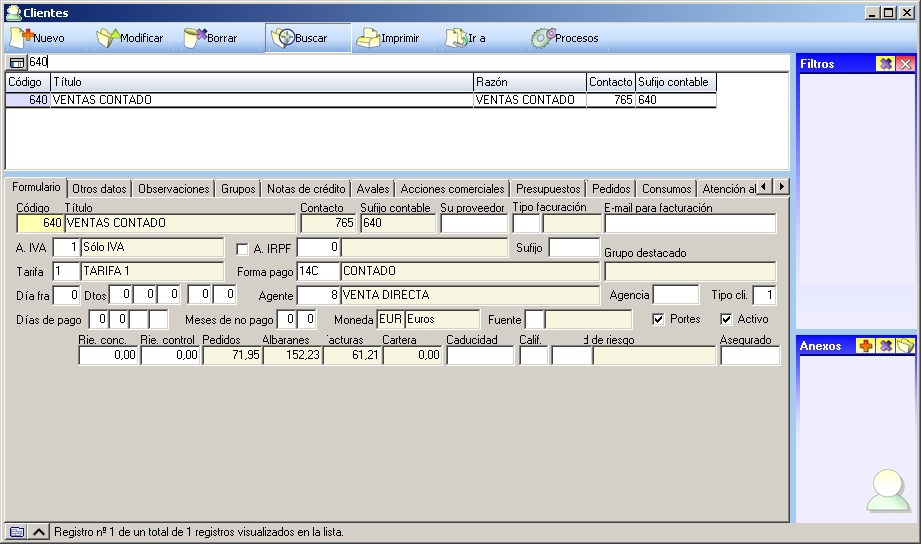Image resolution: width=921 pixels, height=544 pixels.
Task: Click the Contacto column header
Action: pos(611,82)
